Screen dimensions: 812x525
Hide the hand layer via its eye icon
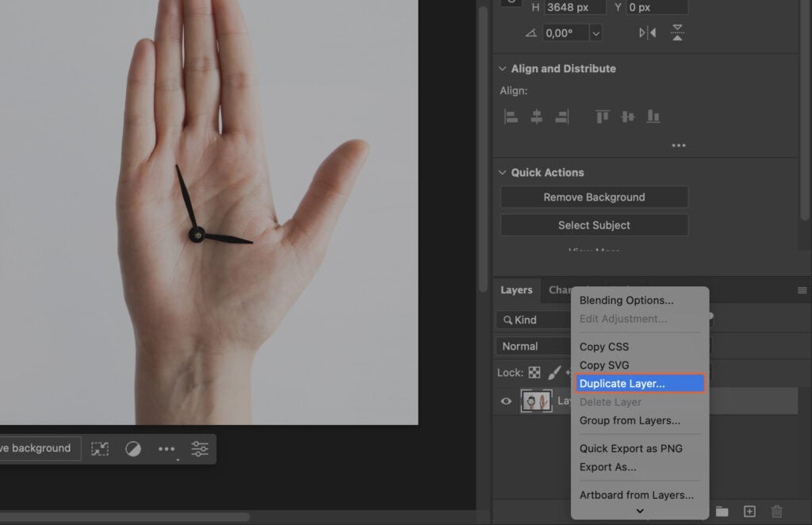pos(505,401)
